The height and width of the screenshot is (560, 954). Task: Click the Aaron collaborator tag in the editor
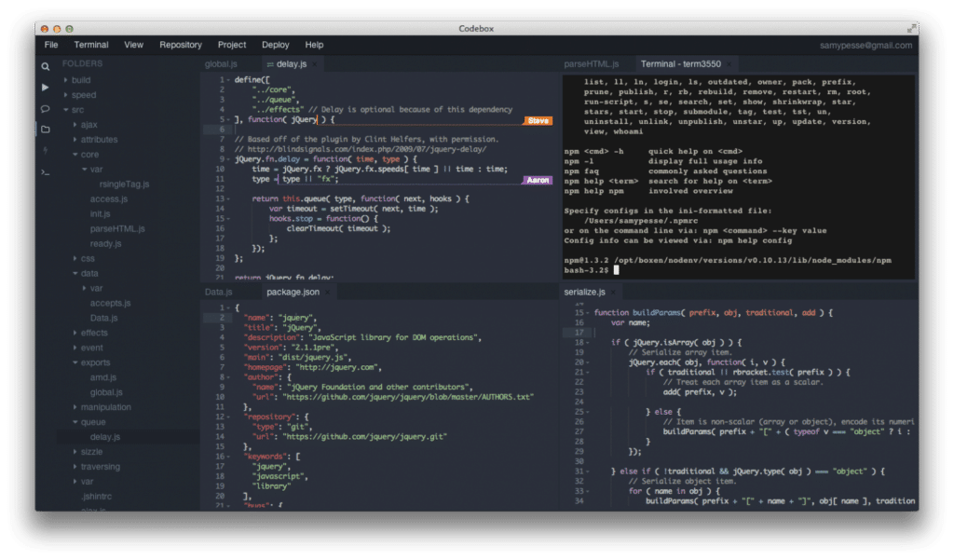point(538,179)
